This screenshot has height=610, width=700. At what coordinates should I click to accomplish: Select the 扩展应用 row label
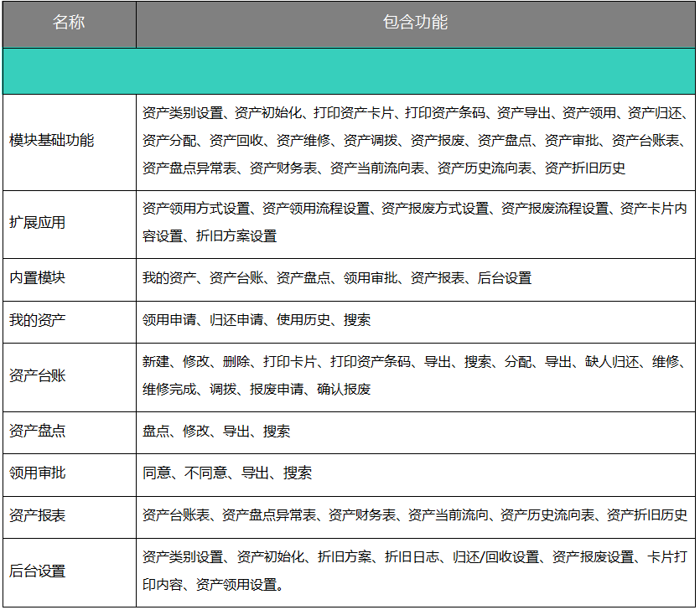click(x=37, y=222)
